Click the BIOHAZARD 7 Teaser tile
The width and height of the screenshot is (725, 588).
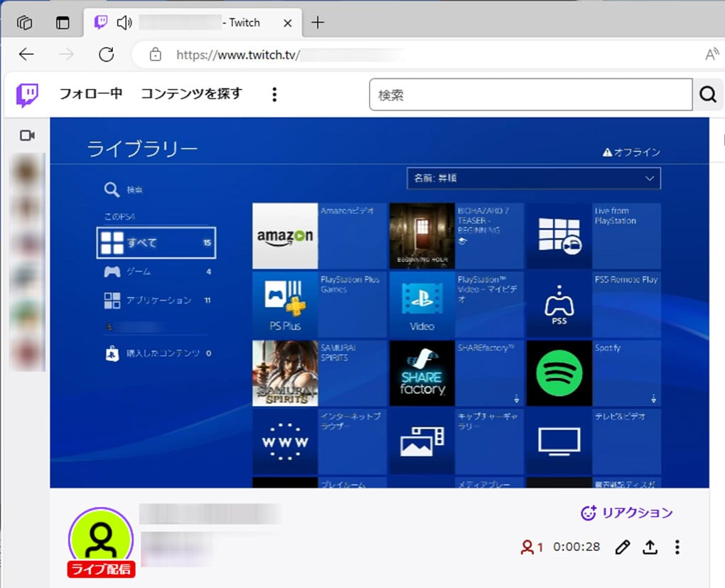coord(456,236)
